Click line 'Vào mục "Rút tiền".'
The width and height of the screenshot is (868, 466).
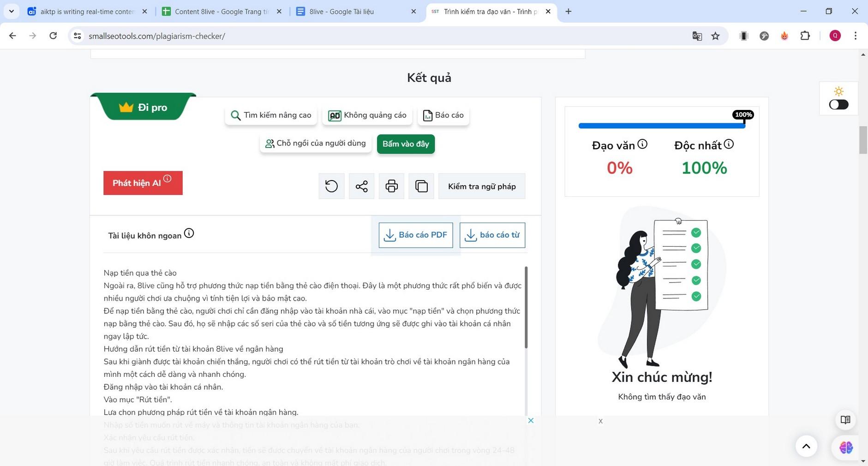138,399
